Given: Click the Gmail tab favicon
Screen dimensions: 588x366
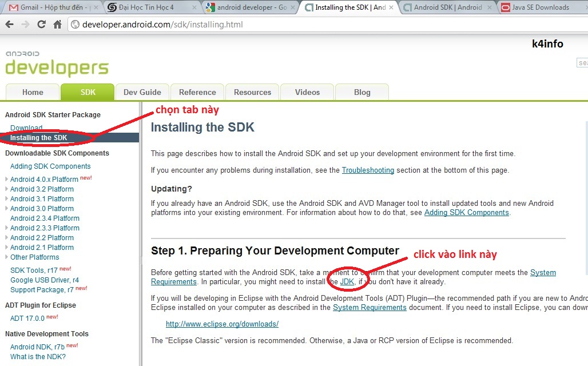Looking at the screenshot, I should (x=14, y=7).
